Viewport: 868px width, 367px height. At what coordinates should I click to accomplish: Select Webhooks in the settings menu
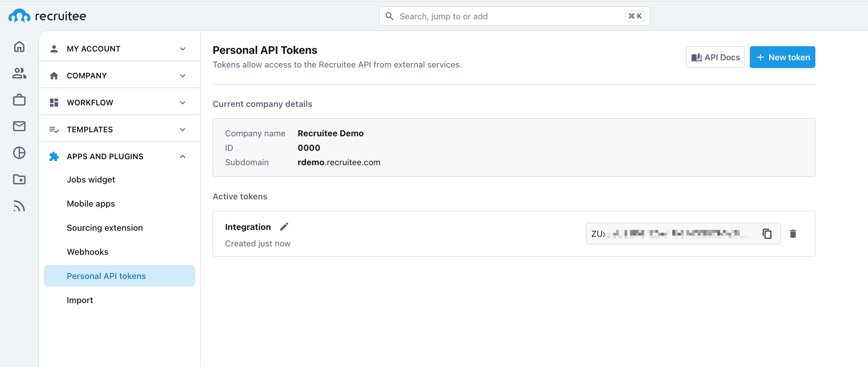[88, 252]
